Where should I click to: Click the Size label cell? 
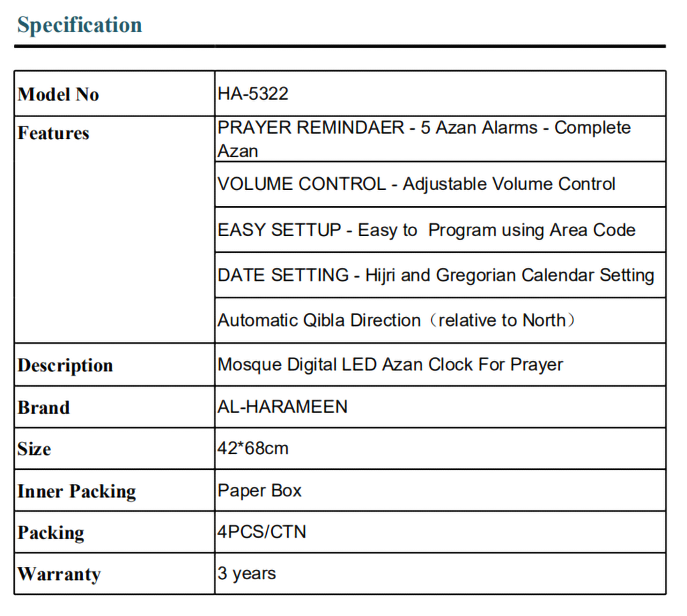34,449
